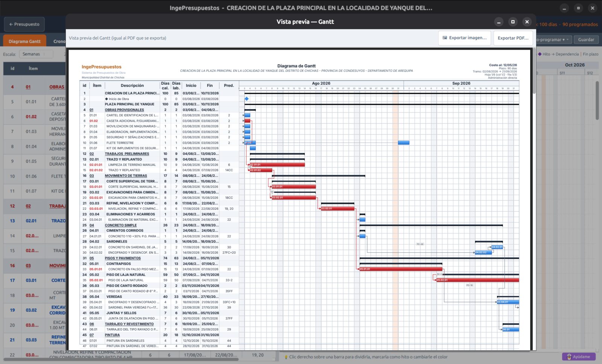Select row CONTRAPISOS in preview
Screen dimensions: 602x364
coord(159,264)
